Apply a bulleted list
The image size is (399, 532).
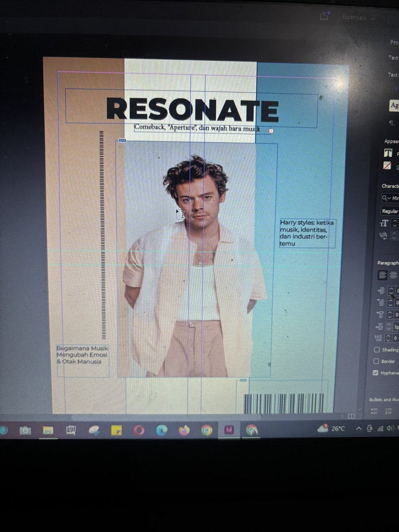point(375,411)
